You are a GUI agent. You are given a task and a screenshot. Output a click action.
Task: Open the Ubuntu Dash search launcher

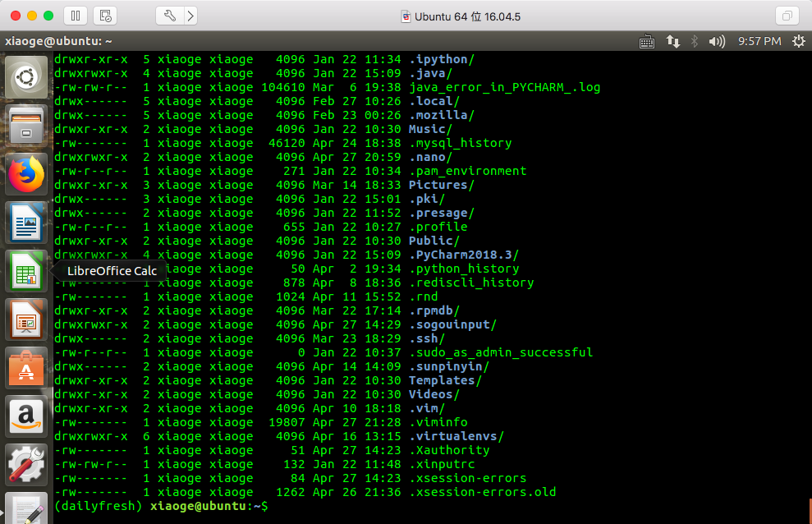pyautogui.click(x=26, y=78)
